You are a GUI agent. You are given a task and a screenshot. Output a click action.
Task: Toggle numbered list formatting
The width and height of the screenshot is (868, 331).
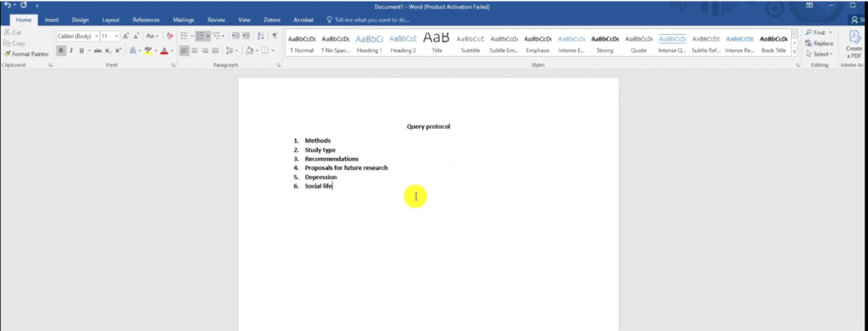tap(200, 36)
